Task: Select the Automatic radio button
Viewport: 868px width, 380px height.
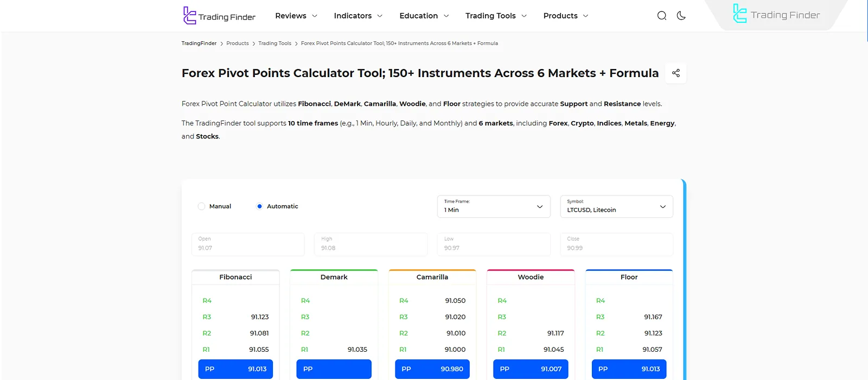Action: pos(259,206)
